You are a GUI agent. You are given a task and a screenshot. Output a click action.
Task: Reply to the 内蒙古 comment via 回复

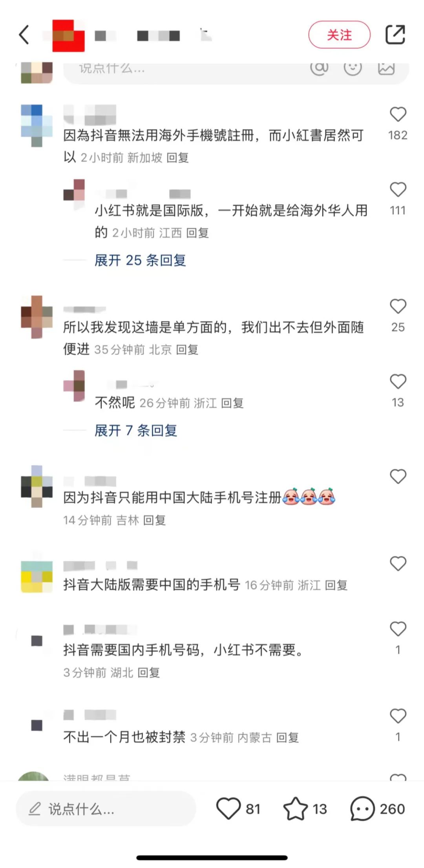288,738
